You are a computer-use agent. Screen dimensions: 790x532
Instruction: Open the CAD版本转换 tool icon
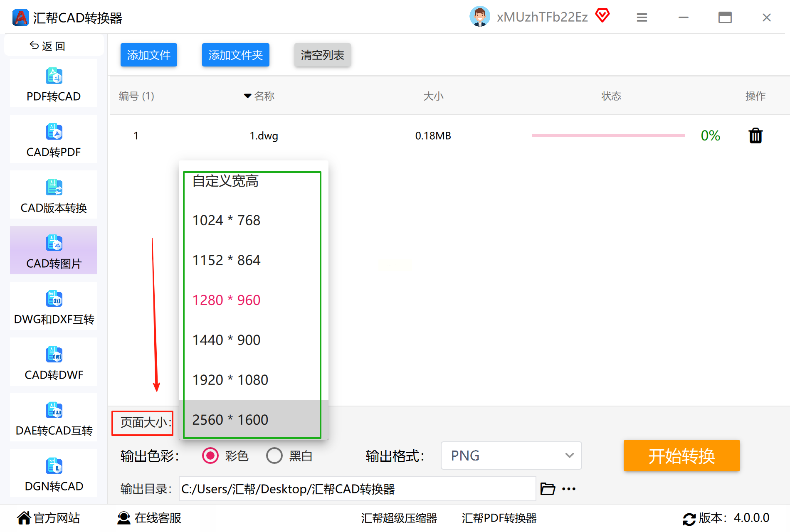point(54,187)
